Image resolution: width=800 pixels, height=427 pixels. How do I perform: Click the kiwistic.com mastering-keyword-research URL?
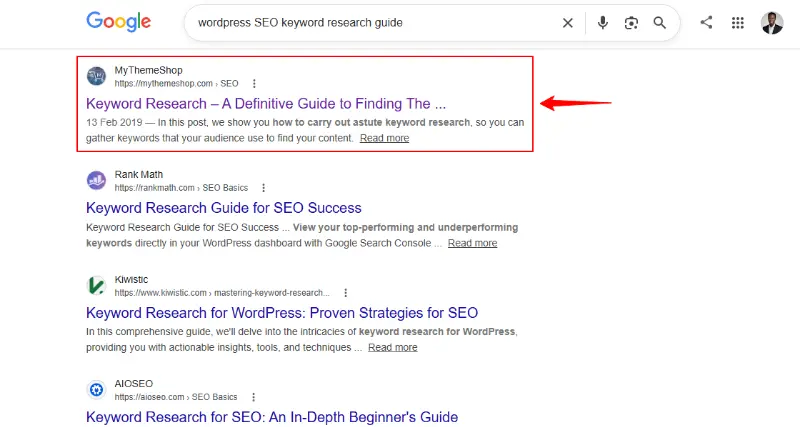(222, 293)
